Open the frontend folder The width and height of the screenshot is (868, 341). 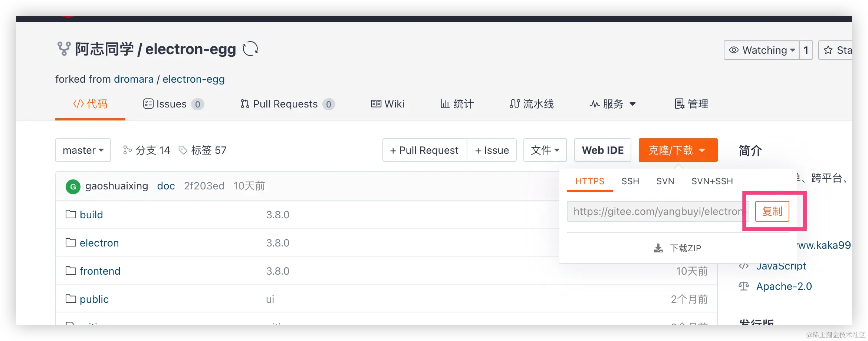tap(100, 271)
